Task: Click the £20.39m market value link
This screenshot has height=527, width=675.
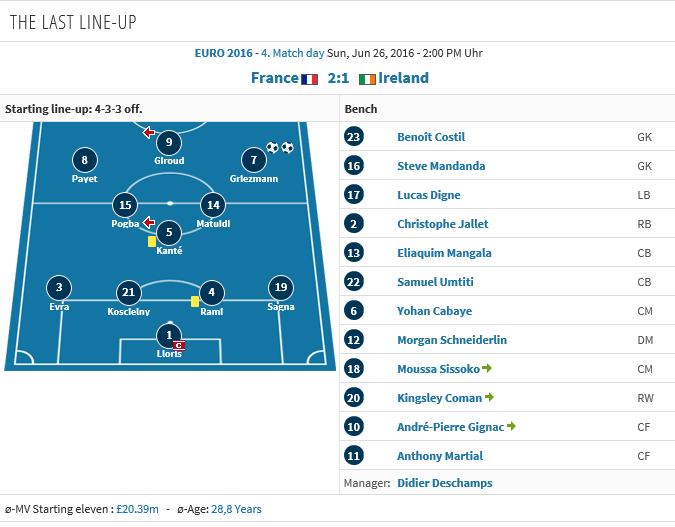Action: pos(137,509)
